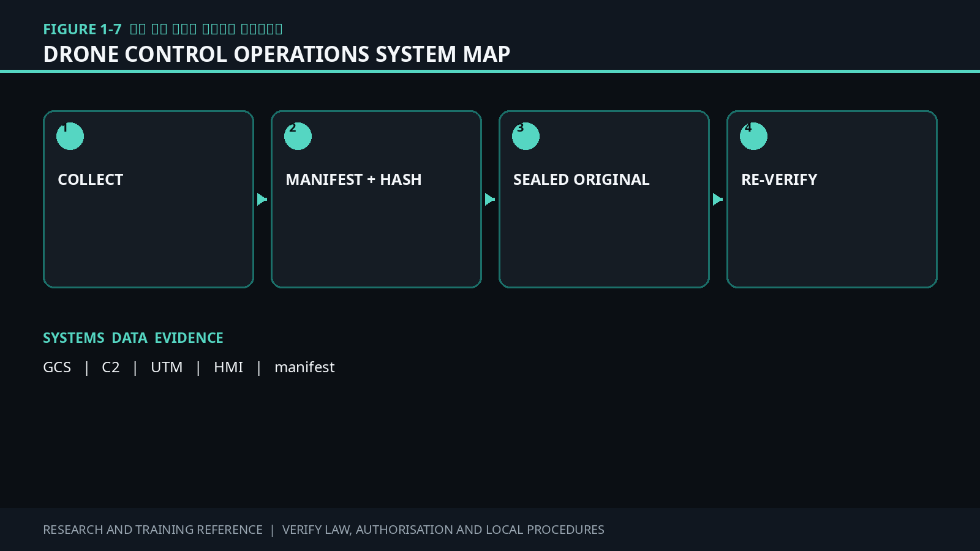Select the RE-VERIFY card title
Screen dimensions: 980x551
pyautogui.click(x=779, y=179)
